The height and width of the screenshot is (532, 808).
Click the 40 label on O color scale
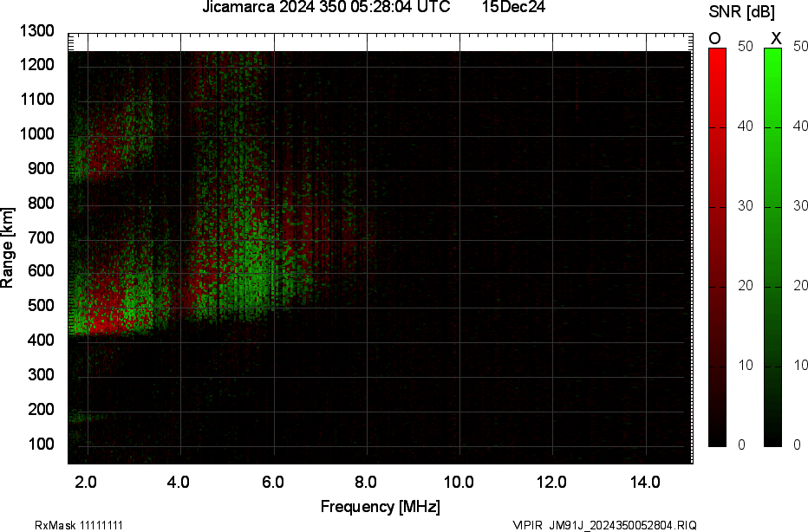(x=745, y=126)
